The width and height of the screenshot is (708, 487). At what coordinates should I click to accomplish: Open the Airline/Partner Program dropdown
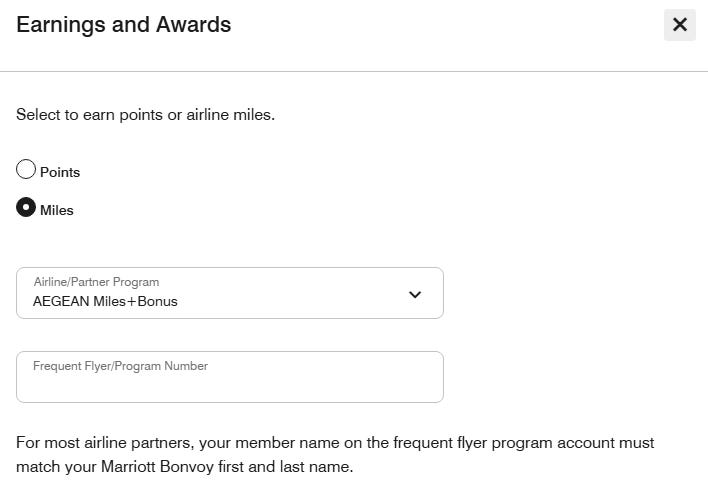(x=230, y=293)
